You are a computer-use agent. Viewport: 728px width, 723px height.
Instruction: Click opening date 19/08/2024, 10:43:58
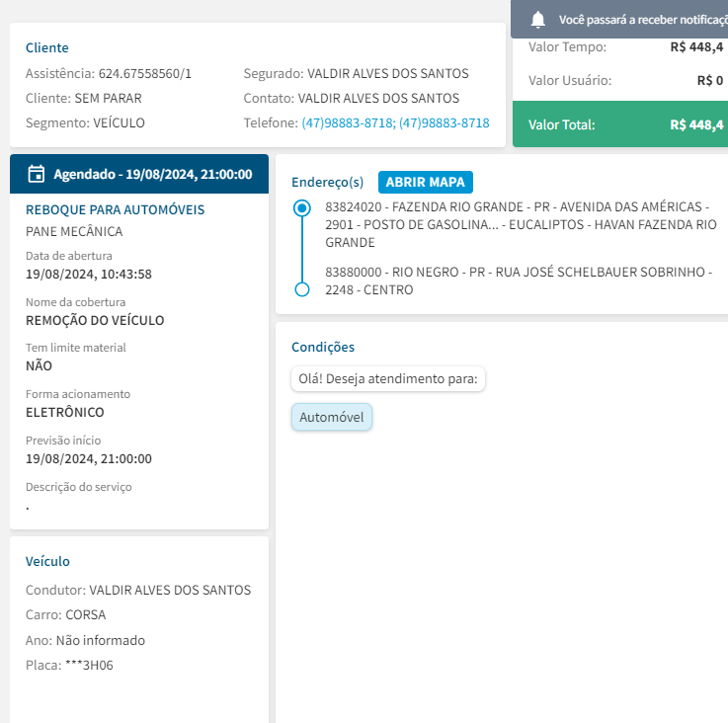(89, 274)
